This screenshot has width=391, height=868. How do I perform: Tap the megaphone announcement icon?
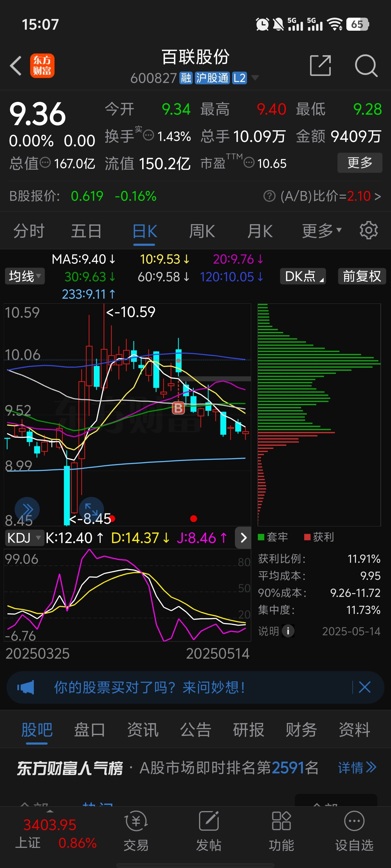pos(26,687)
